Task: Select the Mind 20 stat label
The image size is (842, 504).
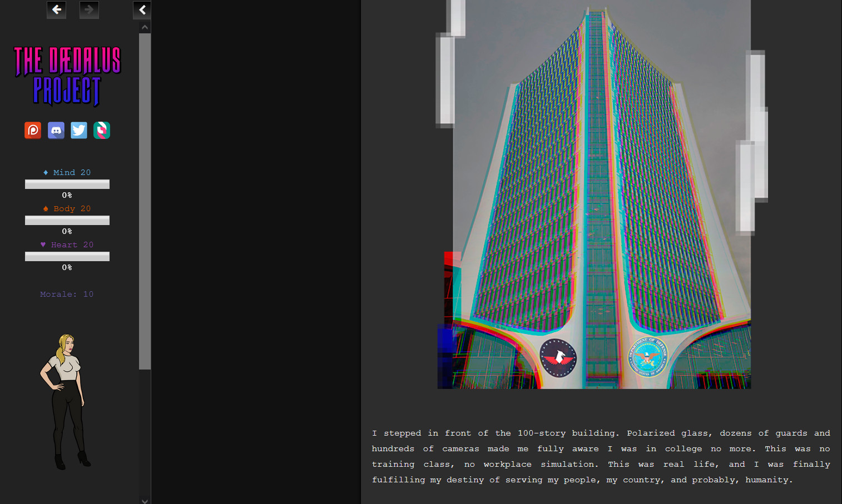Action: click(67, 172)
